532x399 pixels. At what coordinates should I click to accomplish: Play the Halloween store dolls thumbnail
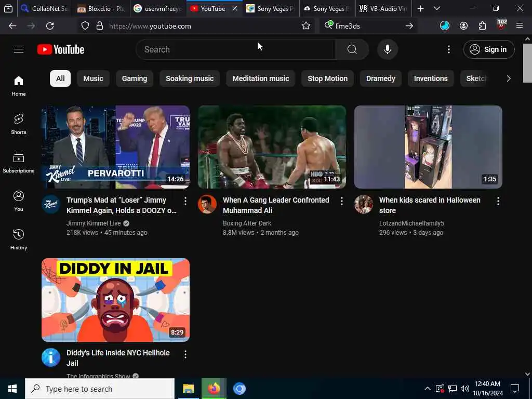(428, 147)
